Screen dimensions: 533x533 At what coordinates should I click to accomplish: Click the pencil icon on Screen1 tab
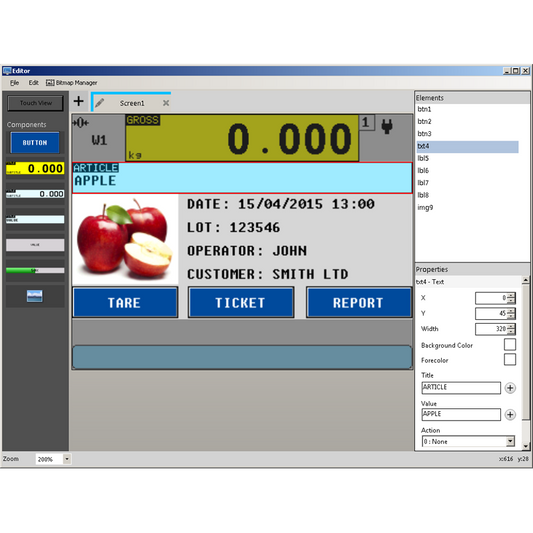99,103
